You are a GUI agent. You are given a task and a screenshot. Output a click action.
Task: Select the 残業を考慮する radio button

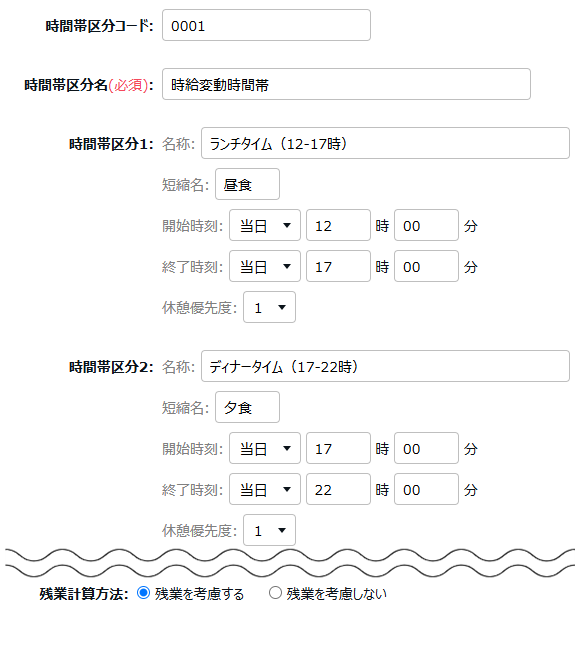[143, 593]
